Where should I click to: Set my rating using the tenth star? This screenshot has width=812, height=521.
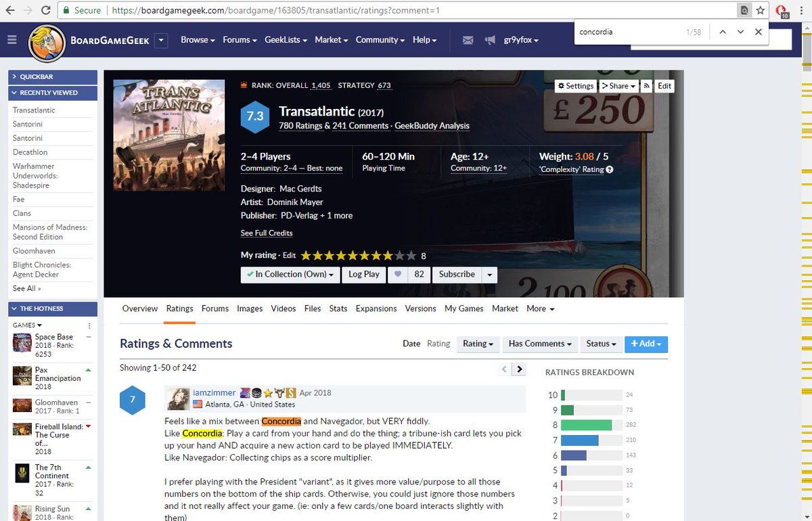click(411, 256)
